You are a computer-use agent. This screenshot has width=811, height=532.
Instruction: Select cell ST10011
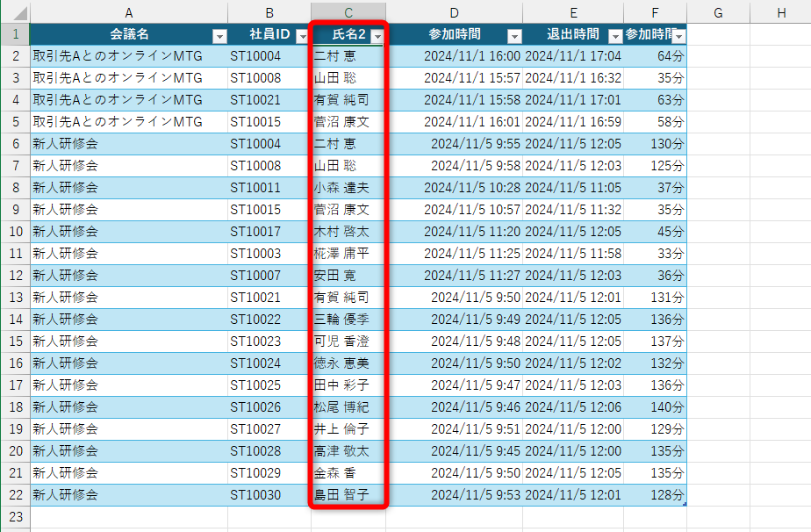[269, 187]
